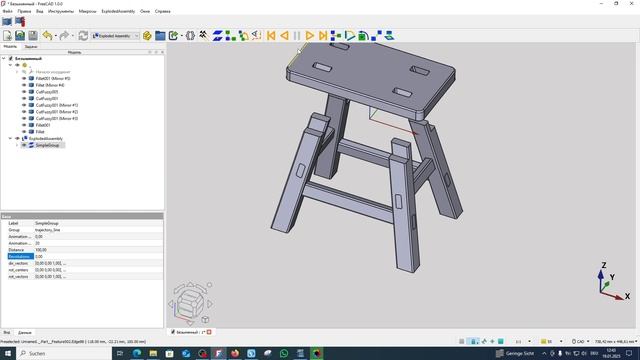Image resolution: width=640 pixels, height=360 pixels.
Task: Click the navigation cube in the viewport
Action: 191,303
